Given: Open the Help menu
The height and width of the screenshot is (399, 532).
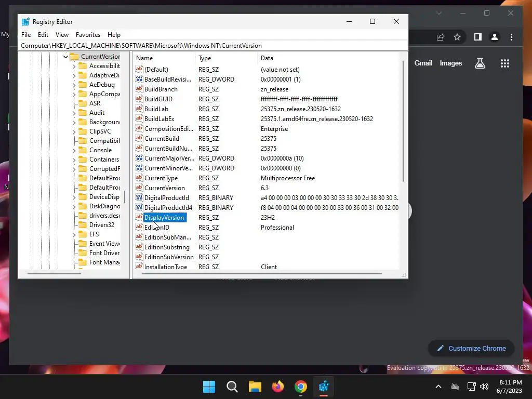Looking at the screenshot, I should coord(114,35).
